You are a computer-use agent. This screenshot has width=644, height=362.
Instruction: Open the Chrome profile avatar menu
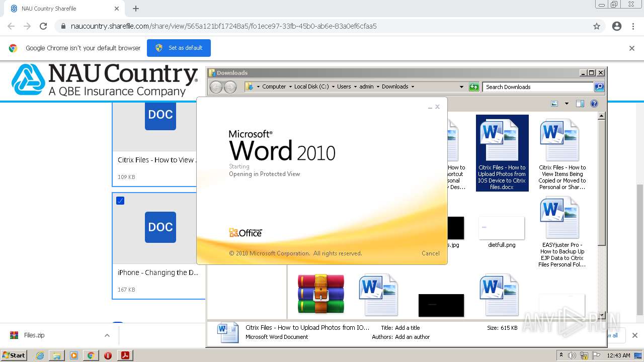point(617,26)
